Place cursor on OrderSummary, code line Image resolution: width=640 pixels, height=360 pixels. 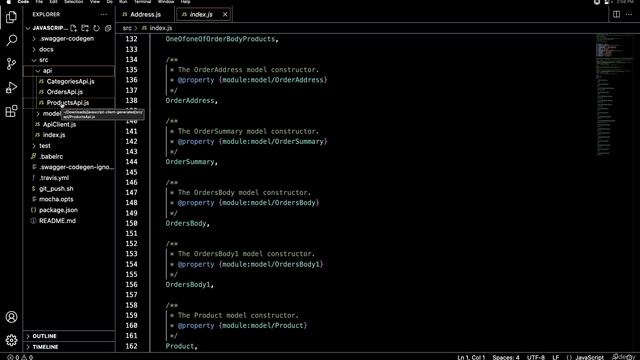coord(191,162)
